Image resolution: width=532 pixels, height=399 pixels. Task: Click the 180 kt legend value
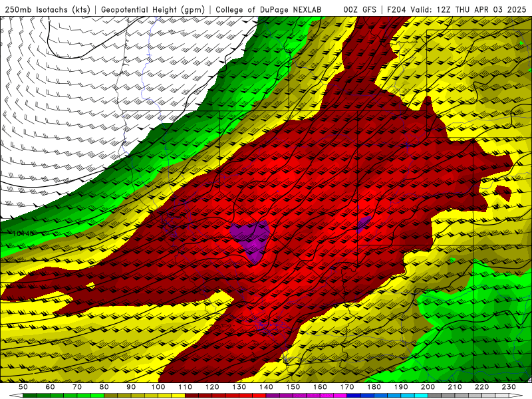point(374,387)
